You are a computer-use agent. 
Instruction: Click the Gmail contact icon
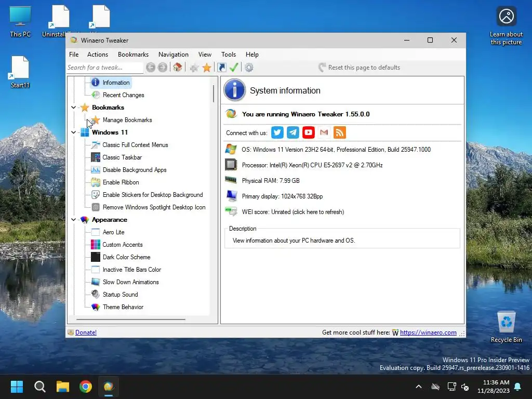pos(324,132)
